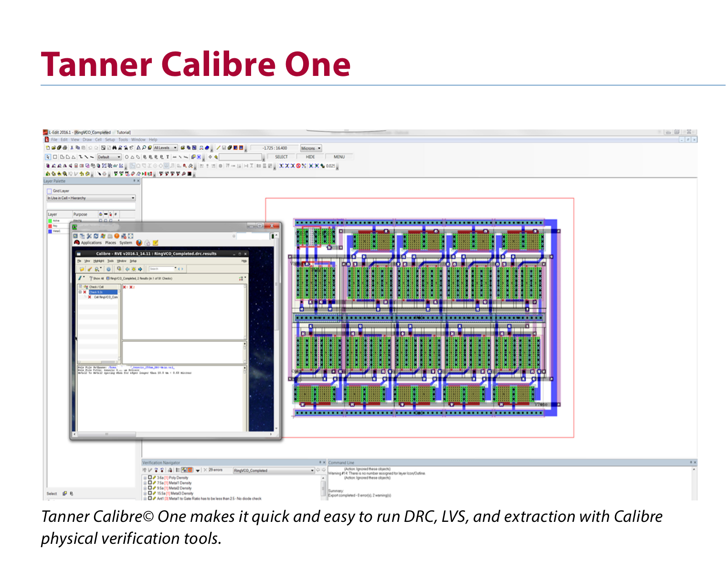Screen dimensions: 728x561
Task: Click the SELECT button
Action: coord(281,157)
